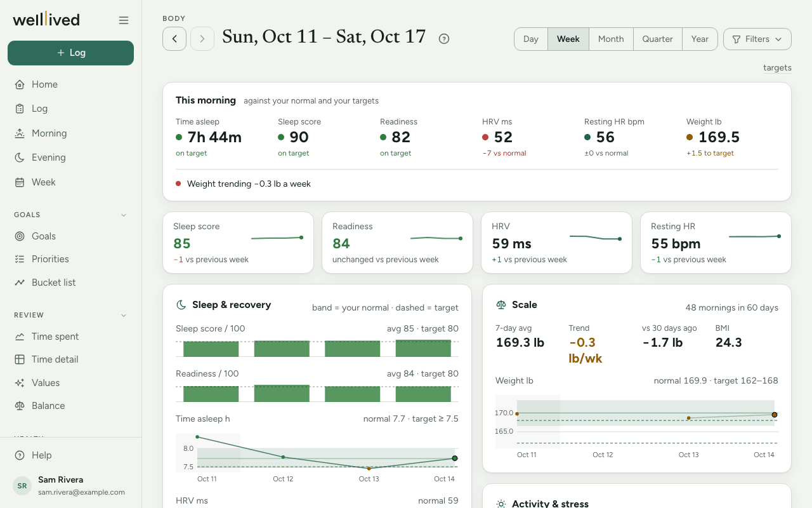Screen dimensions: 812x508
Task: Open the targets link
Action: (x=777, y=68)
